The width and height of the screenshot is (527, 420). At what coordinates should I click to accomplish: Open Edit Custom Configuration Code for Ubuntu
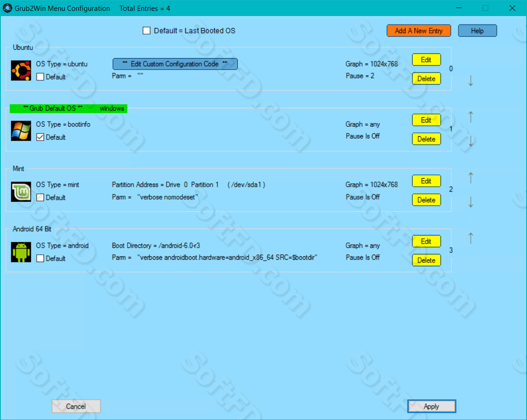click(x=175, y=64)
